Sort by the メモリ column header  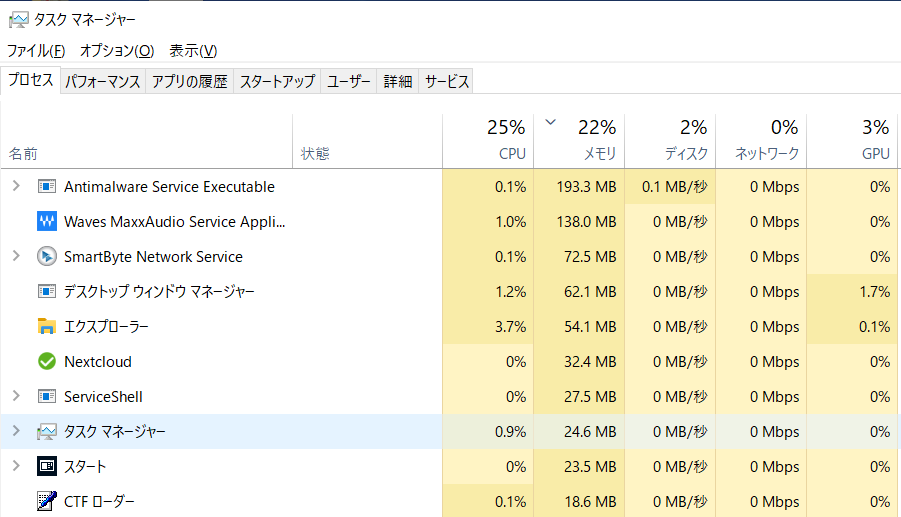[579, 141]
